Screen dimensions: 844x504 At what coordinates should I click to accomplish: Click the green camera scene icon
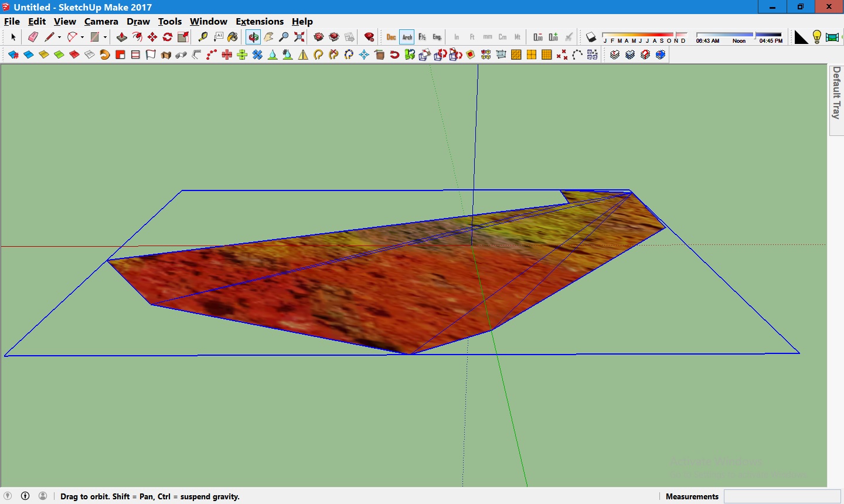coord(832,37)
